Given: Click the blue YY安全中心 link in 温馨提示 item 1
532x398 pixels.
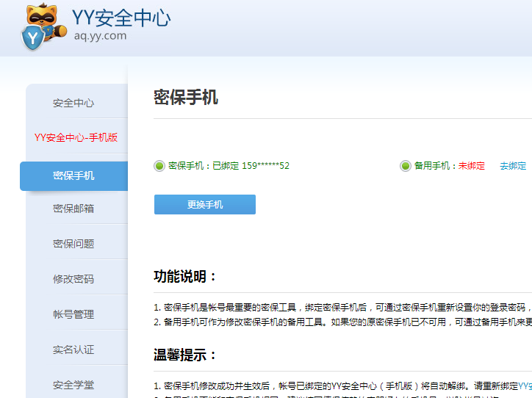Looking at the screenshot, I should (525, 386).
